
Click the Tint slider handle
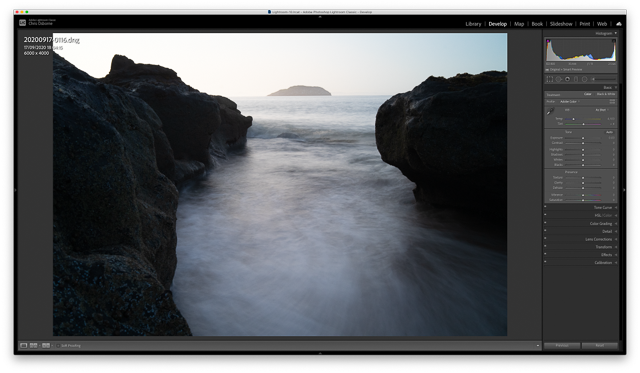[x=583, y=124]
